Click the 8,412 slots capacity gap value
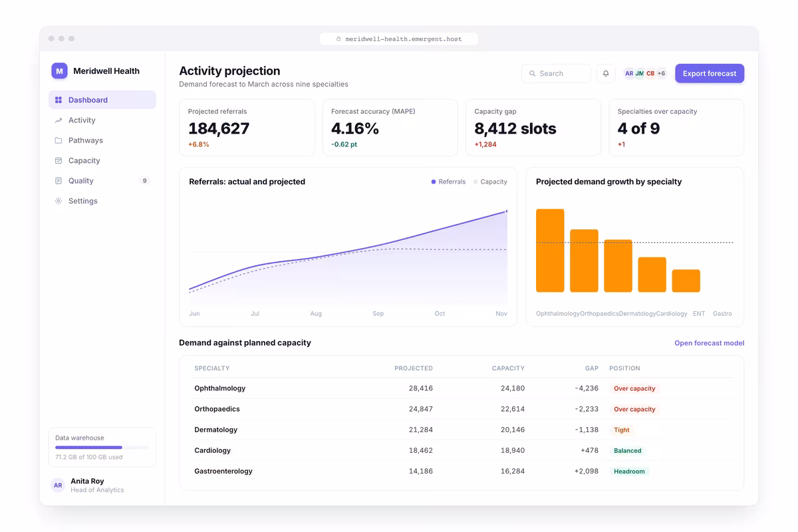This screenshot has height=532, width=798. pos(515,128)
